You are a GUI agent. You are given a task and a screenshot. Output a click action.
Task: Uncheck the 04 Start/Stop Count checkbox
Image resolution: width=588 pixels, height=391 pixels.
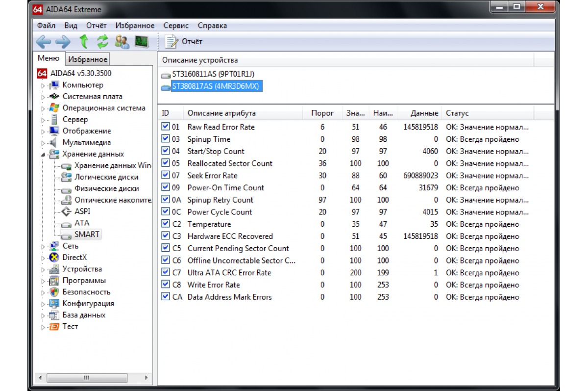(x=166, y=151)
